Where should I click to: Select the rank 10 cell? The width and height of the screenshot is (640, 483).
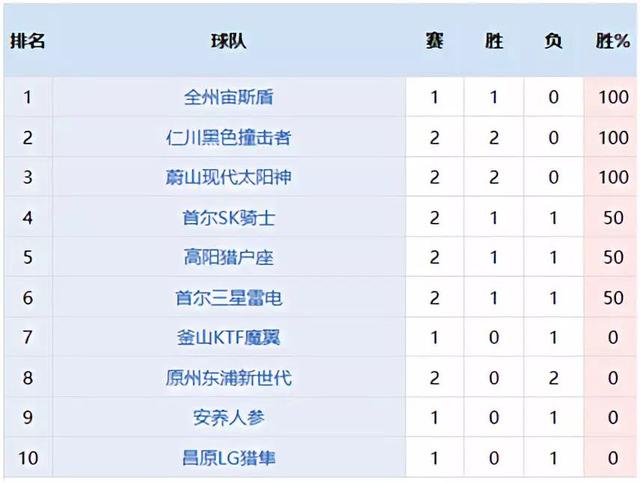tap(27, 458)
